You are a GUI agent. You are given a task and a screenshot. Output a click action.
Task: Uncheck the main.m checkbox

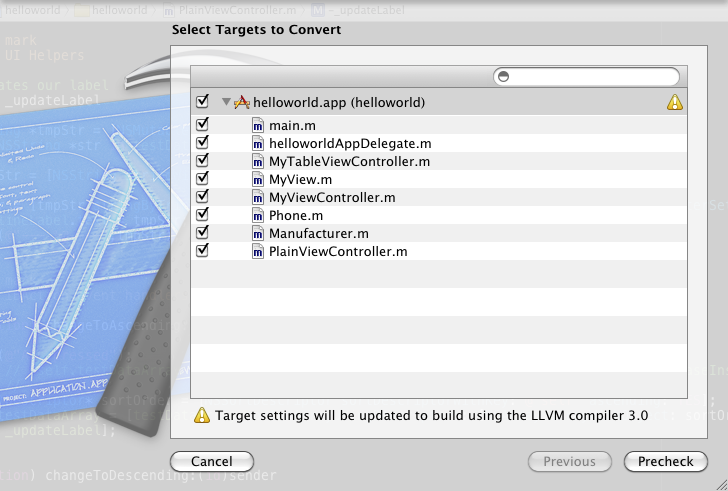pyautogui.click(x=202, y=124)
